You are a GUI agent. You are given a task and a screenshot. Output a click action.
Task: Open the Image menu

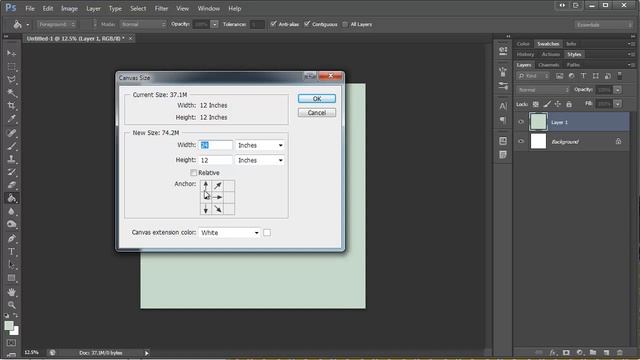(69, 8)
